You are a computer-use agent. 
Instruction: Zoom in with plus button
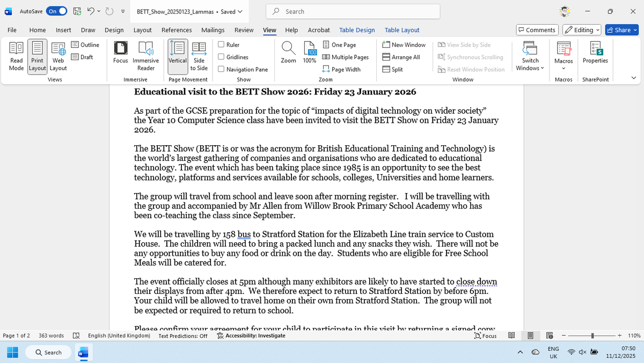point(619,336)
